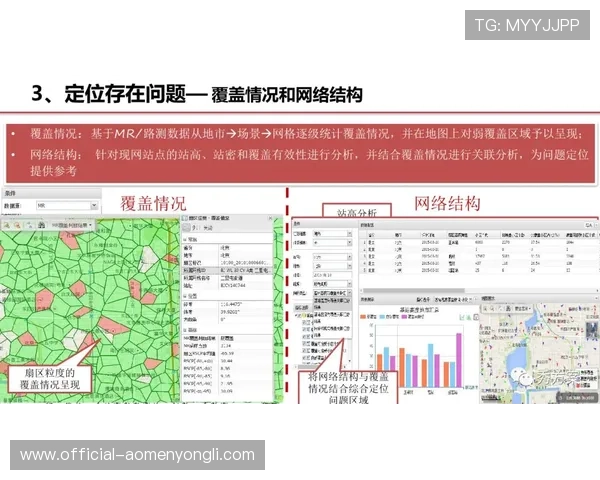The width and height of the screenshot is (600, 480).
Task: Click longitude value 116.4475° in property panel
Action: click(x=231, y=304)
